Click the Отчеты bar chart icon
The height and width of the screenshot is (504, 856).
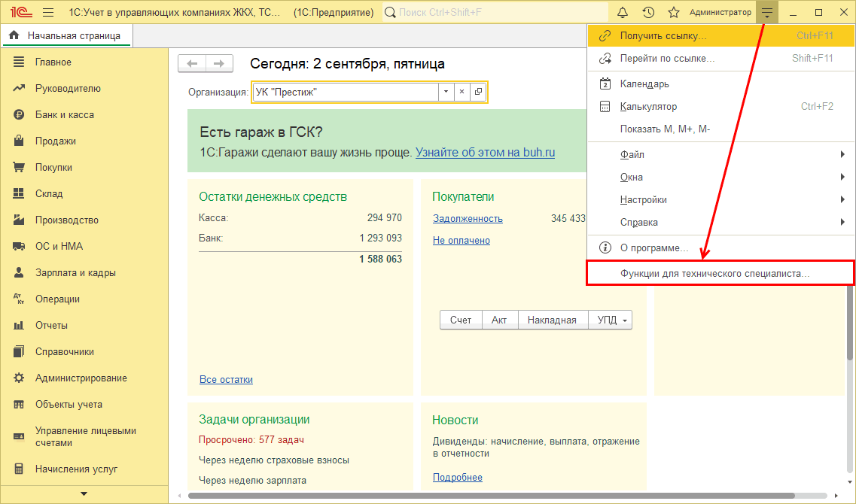[19, 326]
